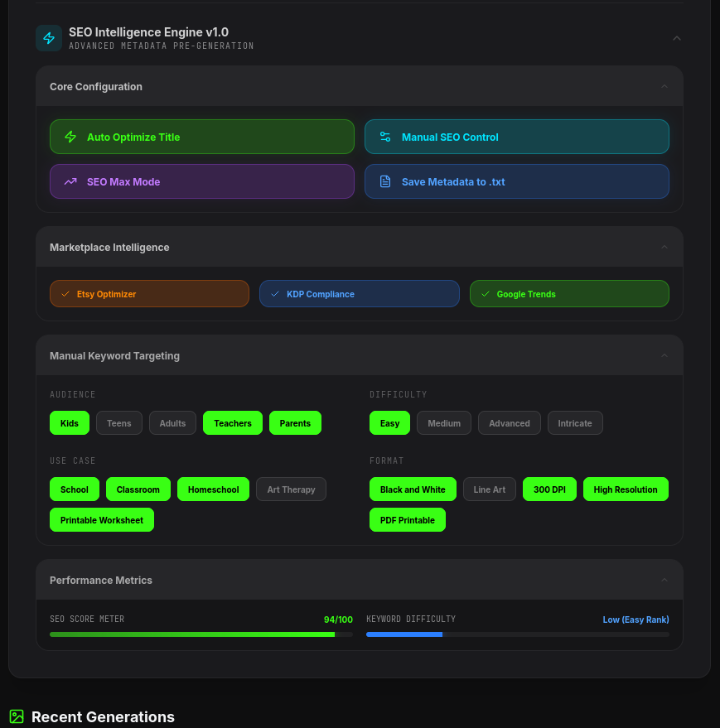Select the Advanced difficulty tag
This screenshot has width=720, height=728.
[x=509, y=423]
